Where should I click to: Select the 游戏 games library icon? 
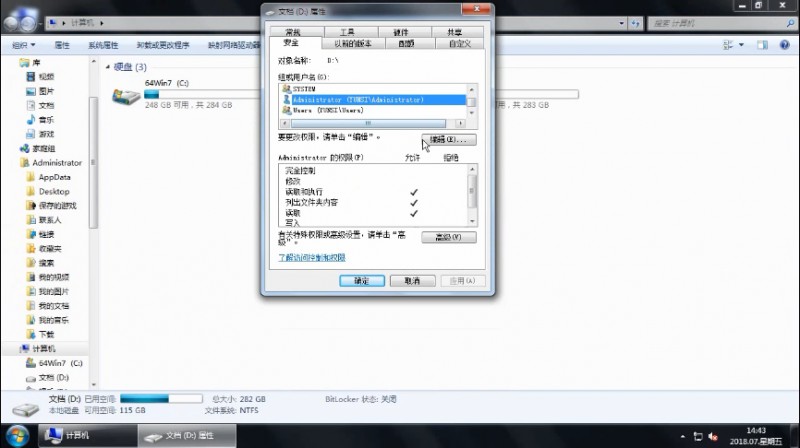tap(31, 134)
